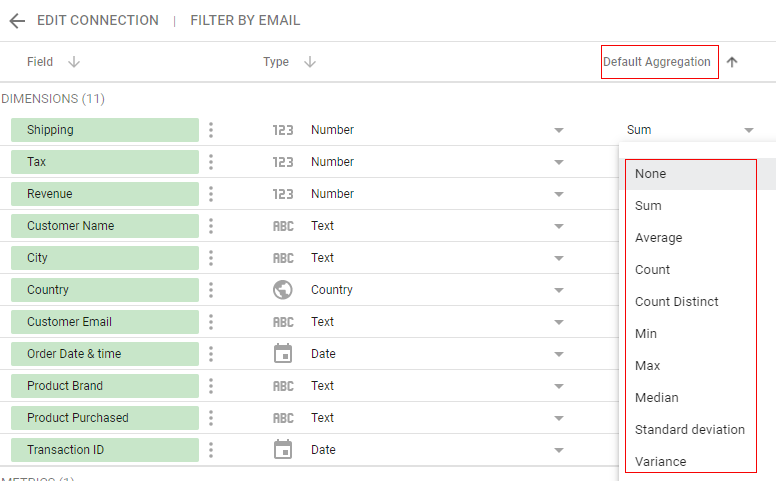
Task: Click the Transaction ID field name chip
Action: click(105, 450)
